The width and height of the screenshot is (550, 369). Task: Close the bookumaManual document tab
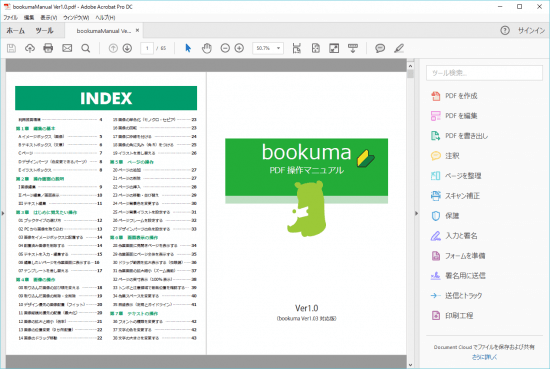coord(138,31)
